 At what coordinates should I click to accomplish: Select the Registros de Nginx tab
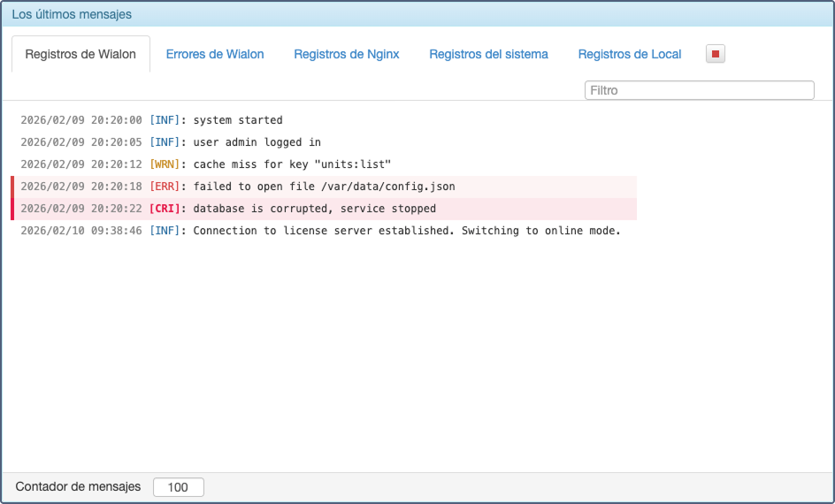coord(347,54)
